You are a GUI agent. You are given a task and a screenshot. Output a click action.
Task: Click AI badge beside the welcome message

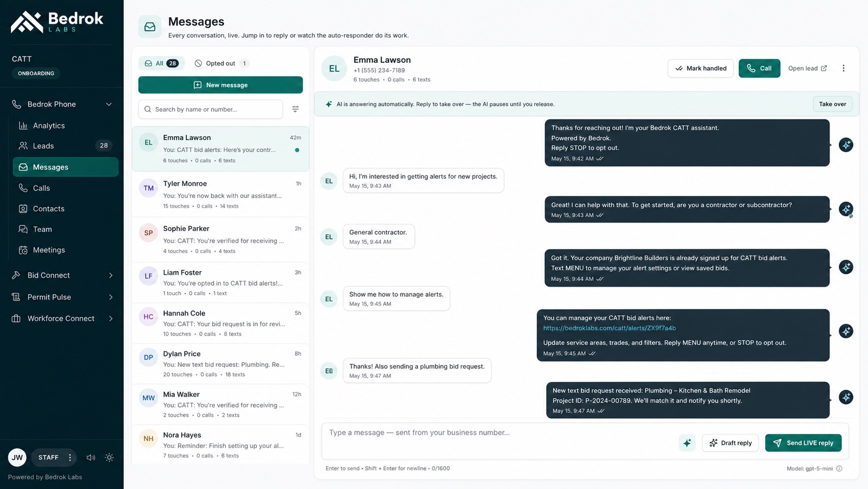[846, 145]
